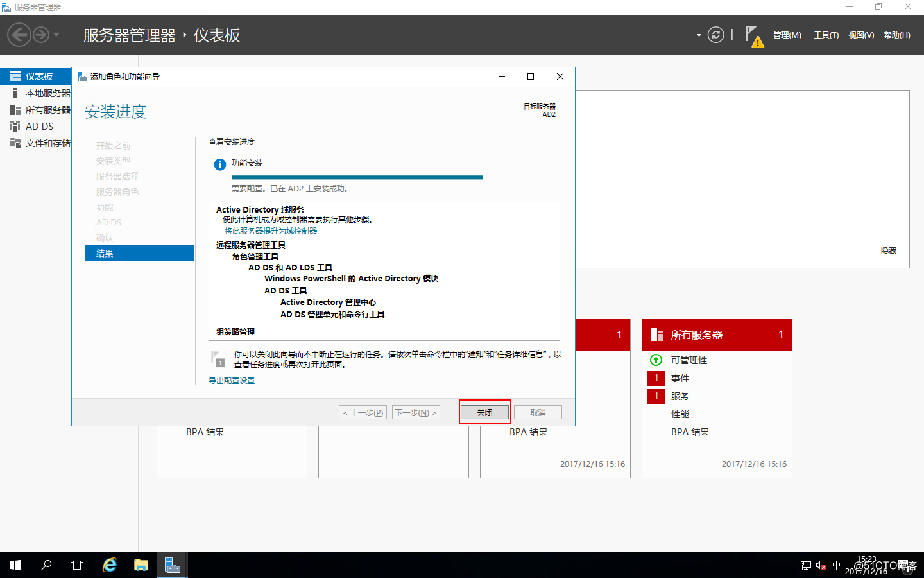Select the 开始之前 wizard step
The image size is (924, 578).
(x=113, y=145)
